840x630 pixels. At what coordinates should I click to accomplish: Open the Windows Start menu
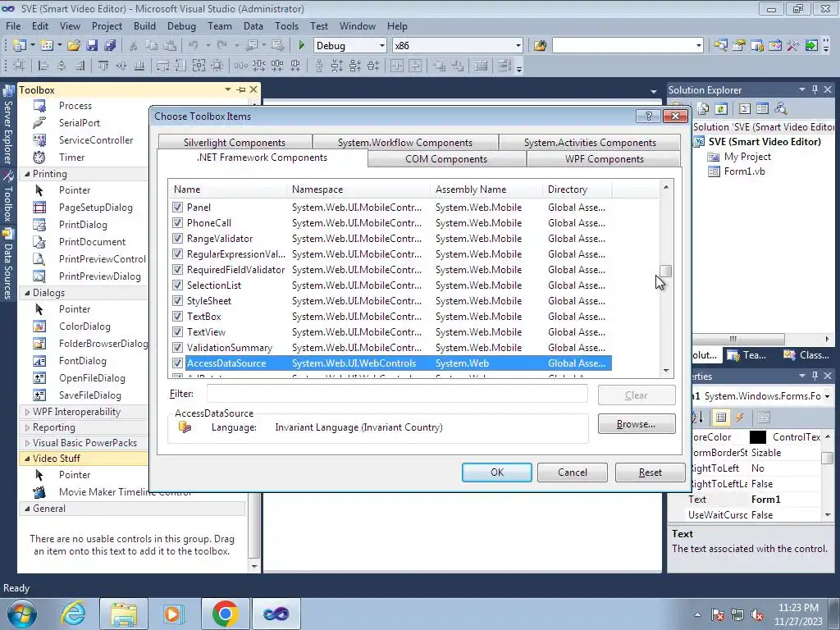21,614
